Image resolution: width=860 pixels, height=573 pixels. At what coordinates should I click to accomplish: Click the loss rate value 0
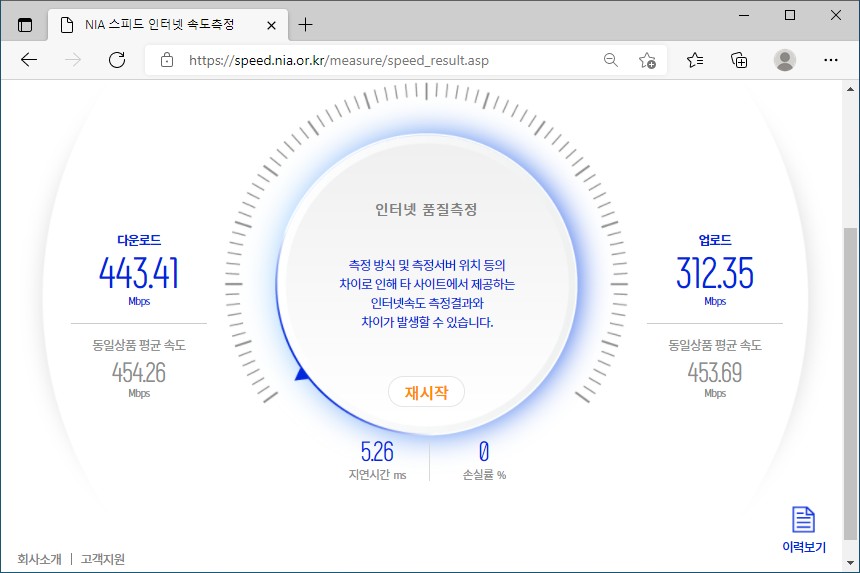484,452
